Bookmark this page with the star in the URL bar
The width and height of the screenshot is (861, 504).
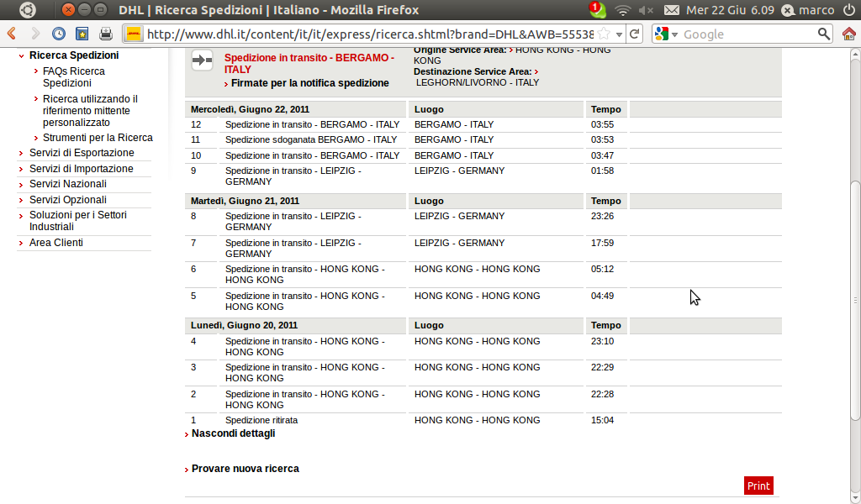(x=604, y=34)
